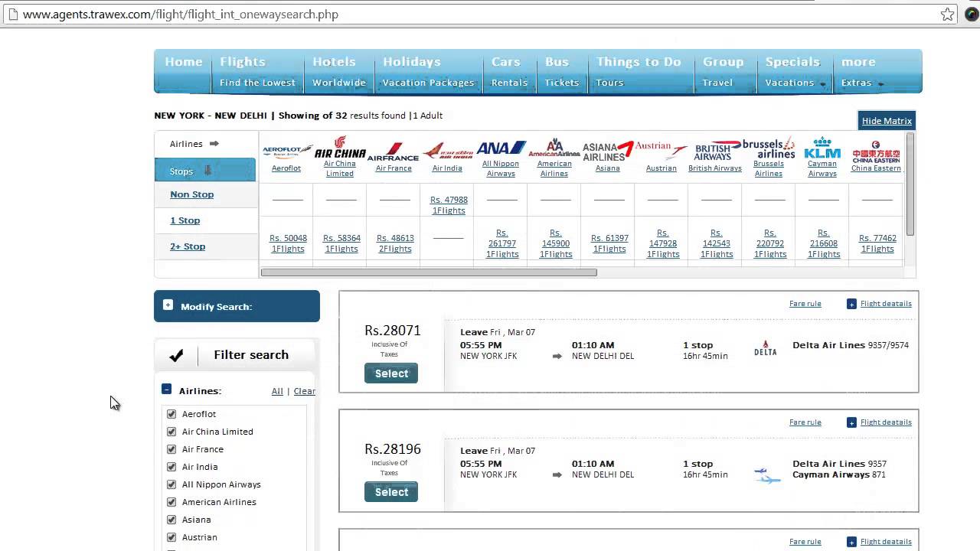Click the down arrow icon next to Stops
980x551 pixels.
coord(207,171)
